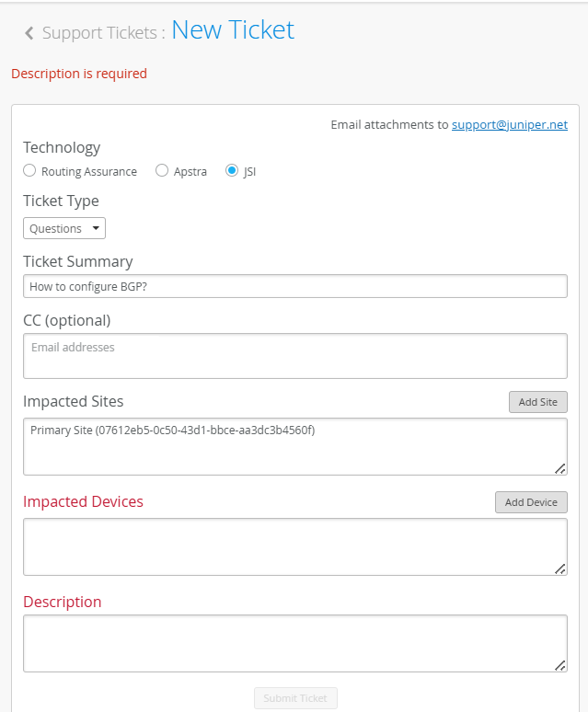Focus the CC email addresses field
This screenshot has height=712, width=588.
294,355
